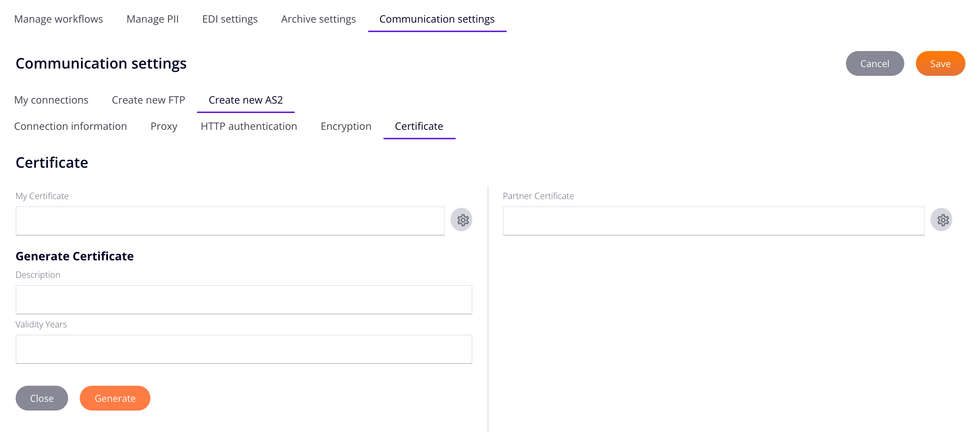Screen dimensions: 980x447
Task: Click the Close button
Action: click(x=42, y=398)
